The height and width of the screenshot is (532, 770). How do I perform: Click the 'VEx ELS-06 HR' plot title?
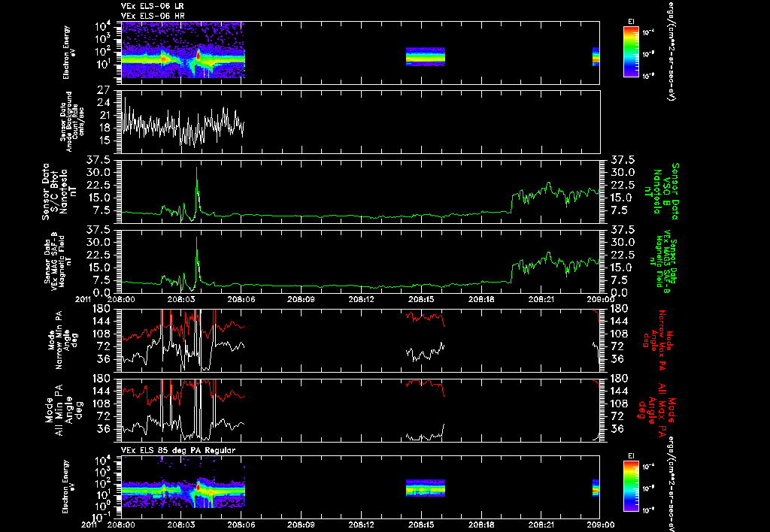click(x=153, y=17)
